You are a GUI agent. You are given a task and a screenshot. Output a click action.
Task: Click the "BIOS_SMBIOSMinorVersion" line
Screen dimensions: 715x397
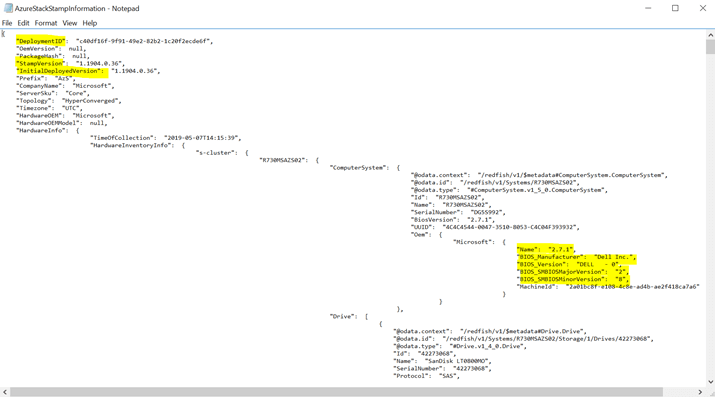click(573, 279)
